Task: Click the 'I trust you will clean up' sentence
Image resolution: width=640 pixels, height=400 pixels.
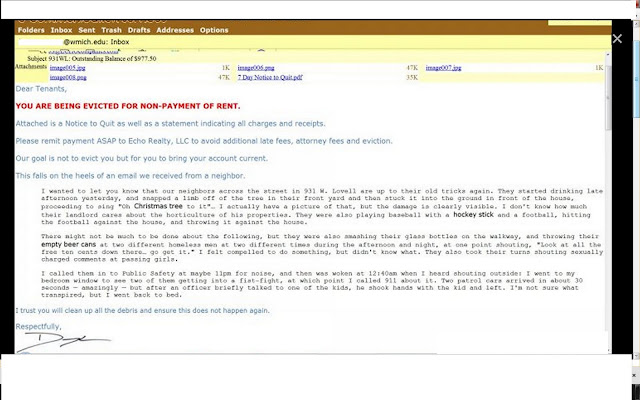Action: (142, 311)
